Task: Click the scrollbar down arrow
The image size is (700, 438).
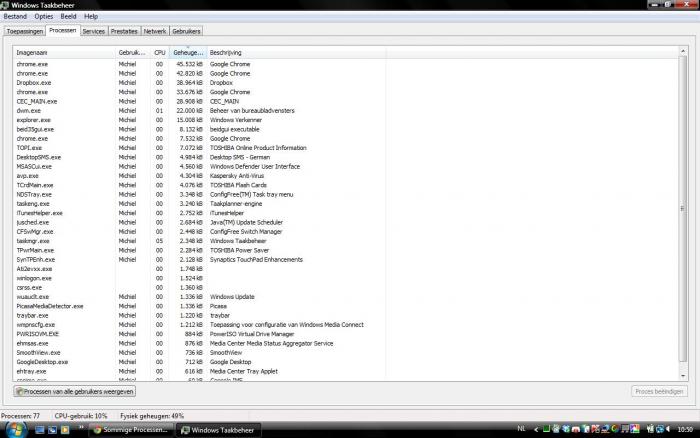Action: pyautogui.click(x=683, y=376)
